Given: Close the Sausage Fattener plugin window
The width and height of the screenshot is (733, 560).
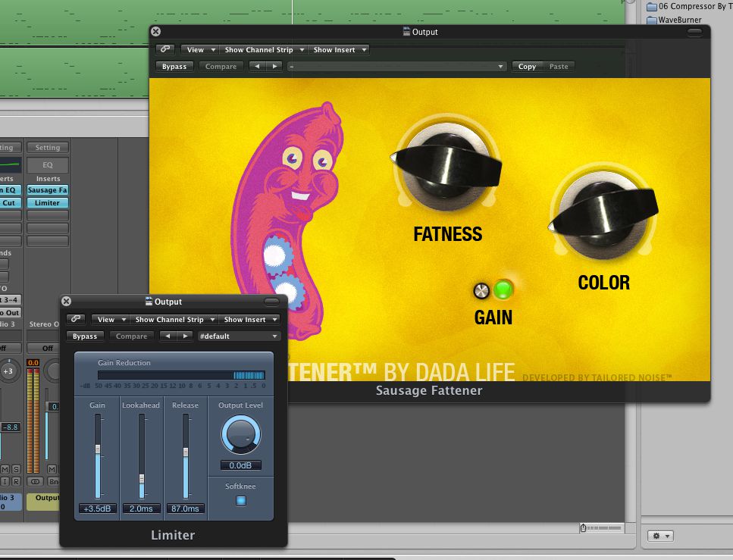Looking at the screenshot, I should click(155, 31).
